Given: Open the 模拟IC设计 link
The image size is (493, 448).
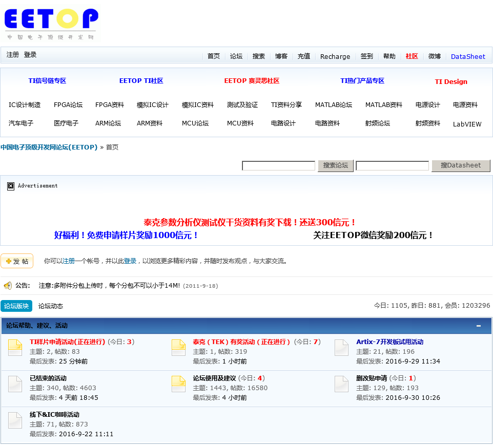Looking at the screenshot, I should 153,105.
